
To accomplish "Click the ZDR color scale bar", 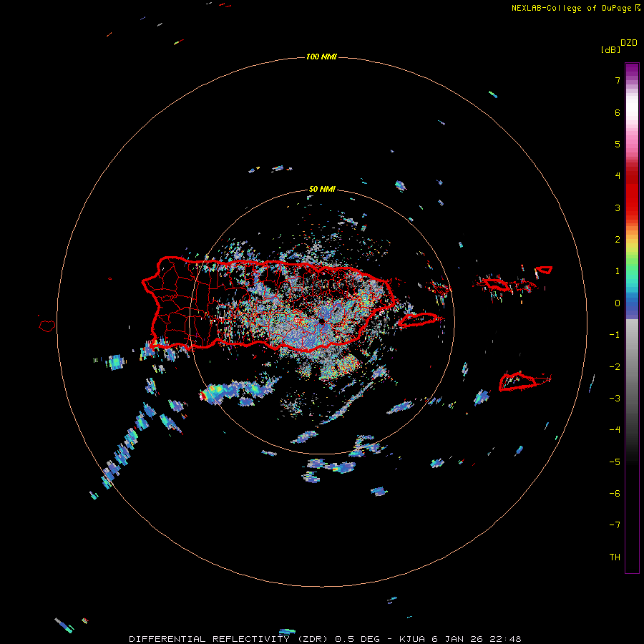I will point(632,318).
